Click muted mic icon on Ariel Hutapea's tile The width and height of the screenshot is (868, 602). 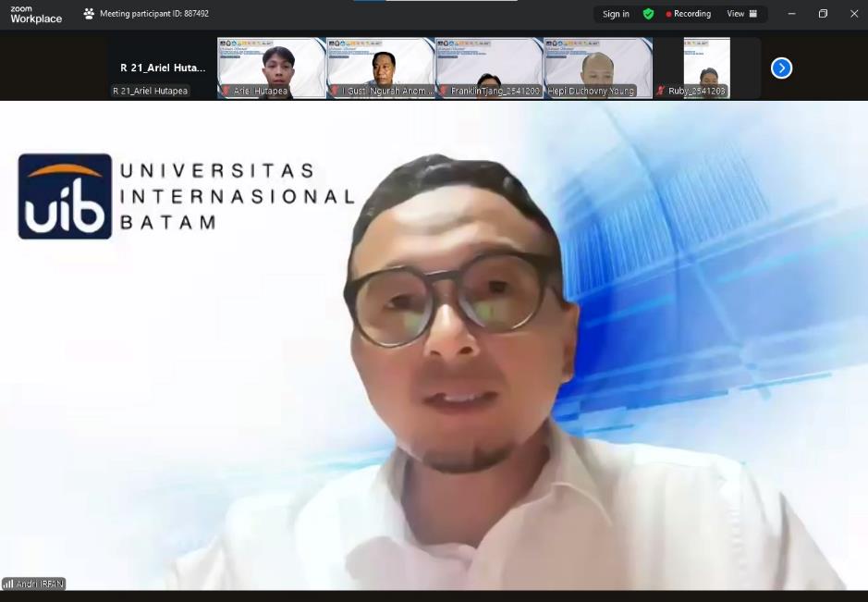pos(226,92)
